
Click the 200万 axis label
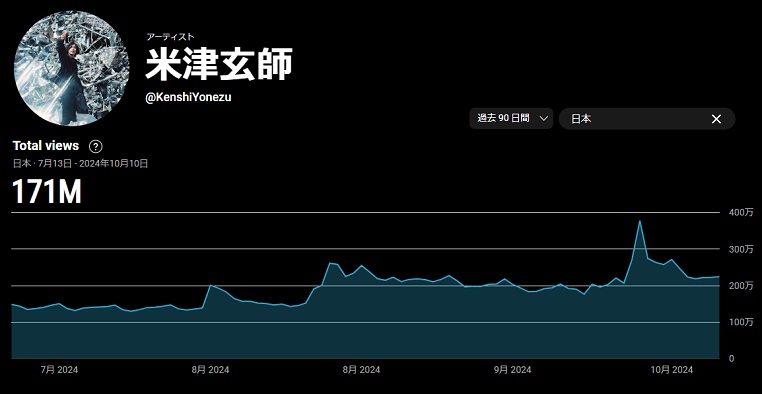(741, 286)
